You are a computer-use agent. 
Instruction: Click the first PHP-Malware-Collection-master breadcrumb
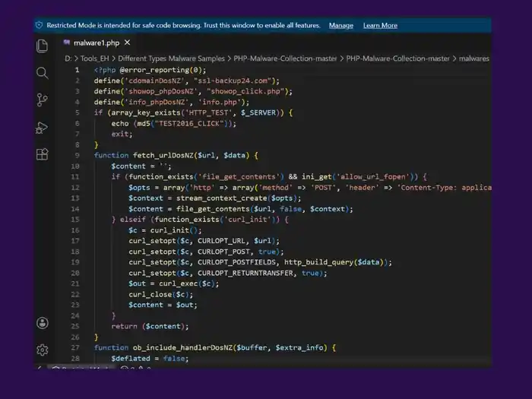coord(285,59)
